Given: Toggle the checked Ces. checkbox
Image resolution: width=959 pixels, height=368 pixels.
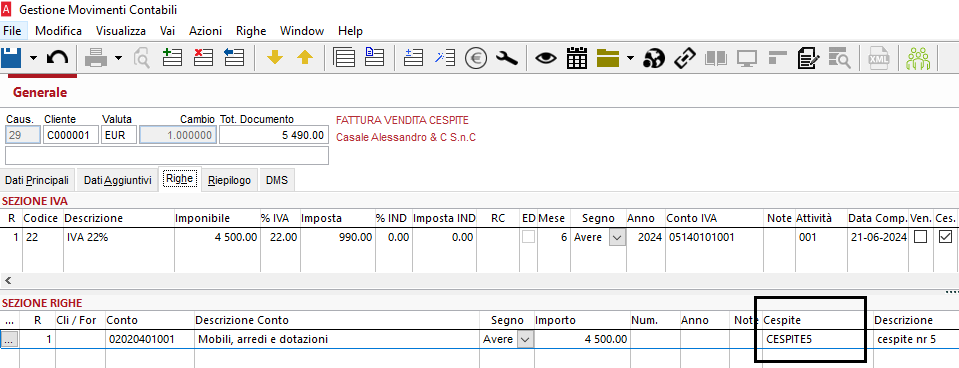Looking at the screenshot, I should (x=945, y=237).
